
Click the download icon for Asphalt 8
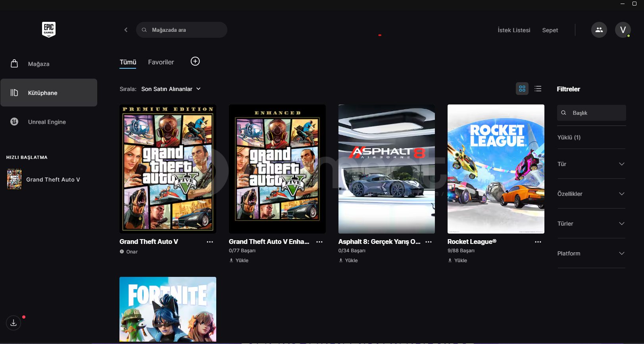pos(341,261)
